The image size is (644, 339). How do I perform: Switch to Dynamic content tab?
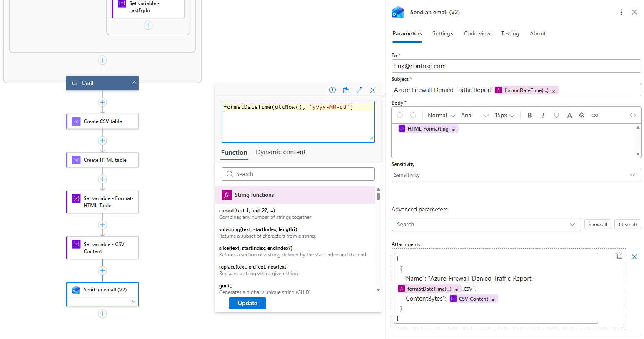280,152
